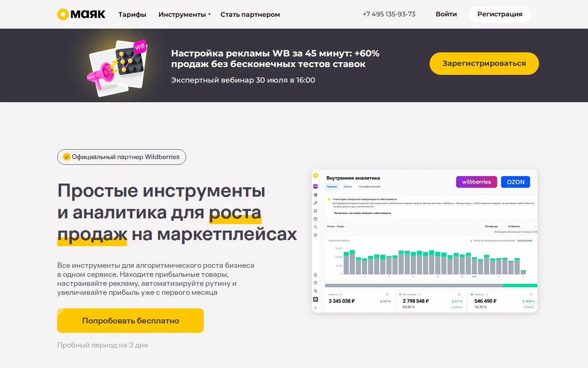Click the yellow Зарегистрироваться webinar button
This screenshot has width=588, height=368.
tap(484, 63)
